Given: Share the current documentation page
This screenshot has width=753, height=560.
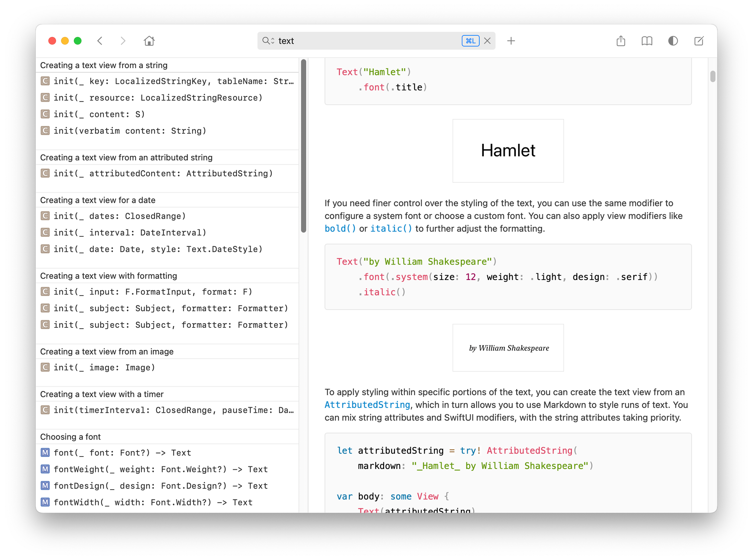Looking at the screenshot, I should click(x=620, y=41).
